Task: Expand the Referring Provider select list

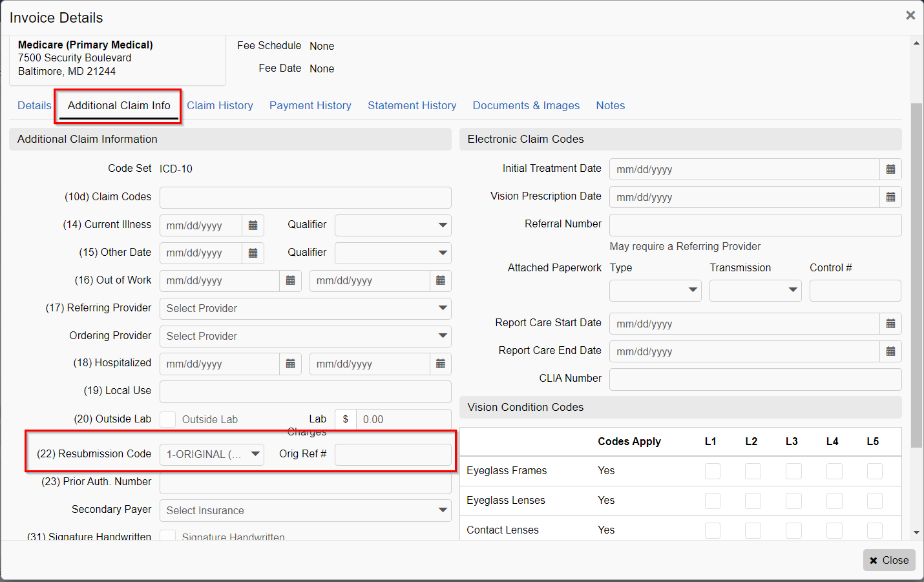Action: click(x=305, y=309)
